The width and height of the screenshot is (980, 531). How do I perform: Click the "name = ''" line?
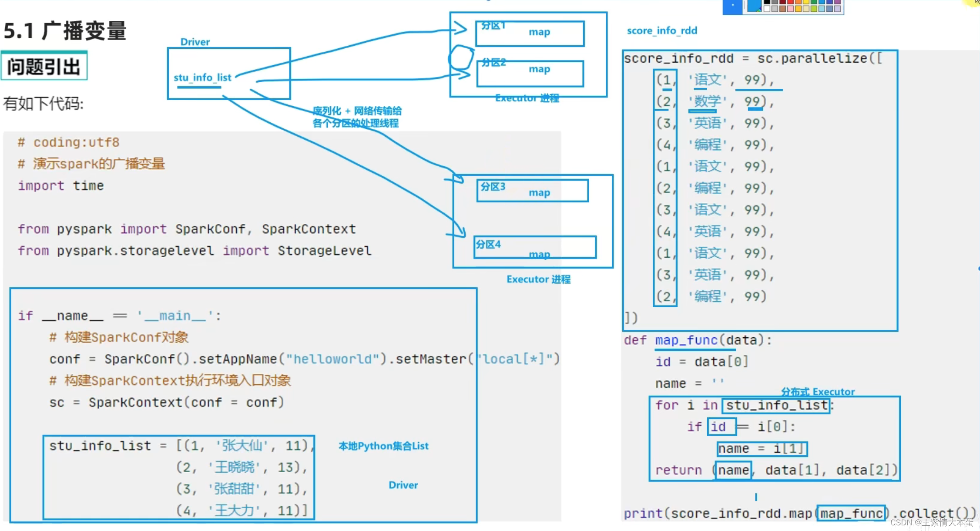click(690, 383)
